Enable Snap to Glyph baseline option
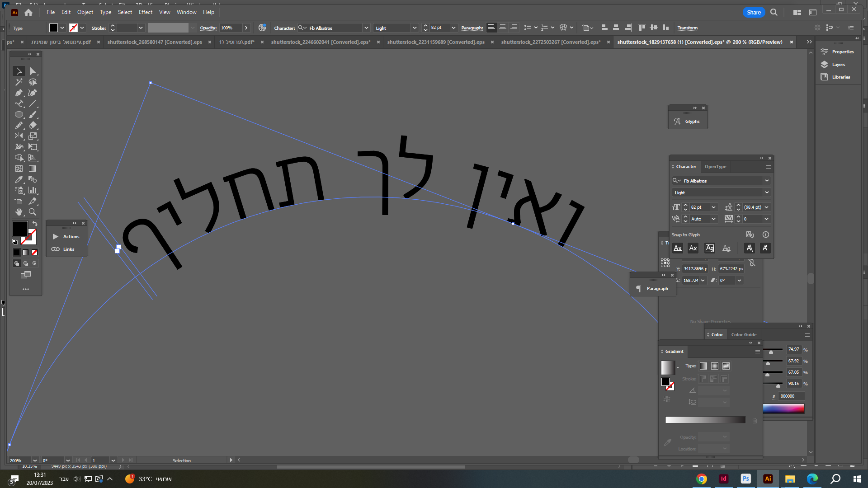Viewport: 868px width, 488px height. [677, 248]
